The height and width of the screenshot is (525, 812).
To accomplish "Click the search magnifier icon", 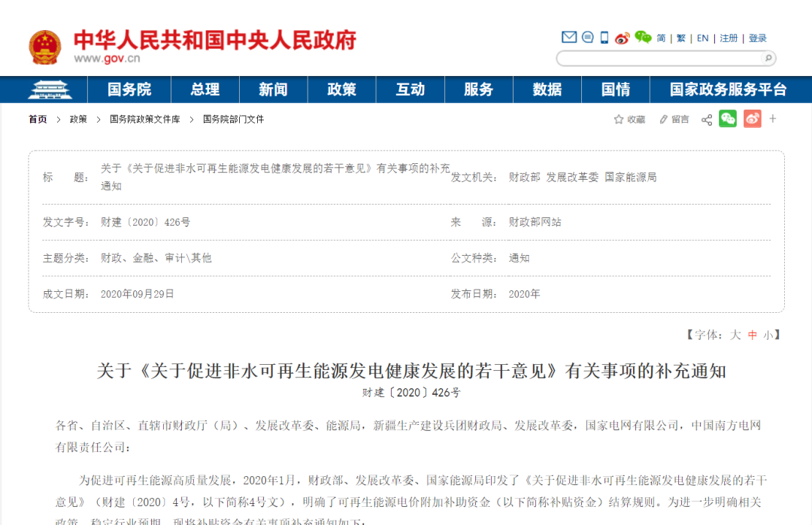I will coord(768,58).
